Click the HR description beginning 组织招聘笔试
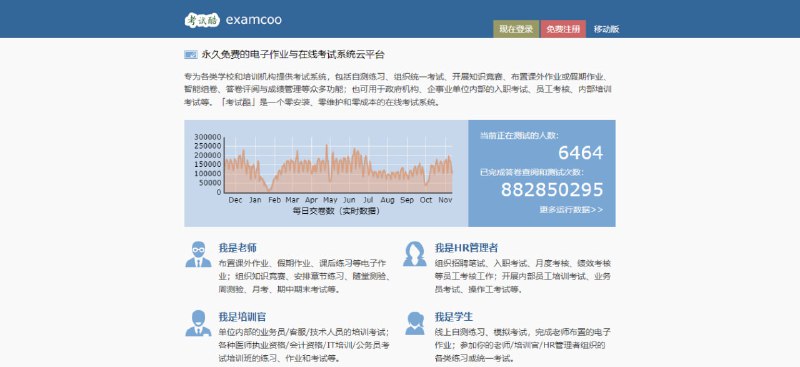Screen dimensions: 800x367 click(523, 277)
